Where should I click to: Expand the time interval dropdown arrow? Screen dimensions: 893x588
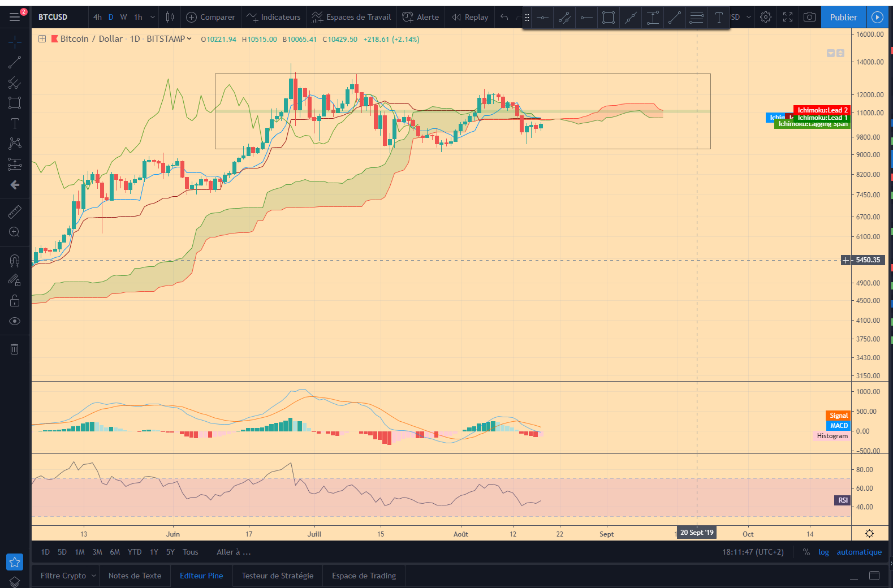point(153,17)
